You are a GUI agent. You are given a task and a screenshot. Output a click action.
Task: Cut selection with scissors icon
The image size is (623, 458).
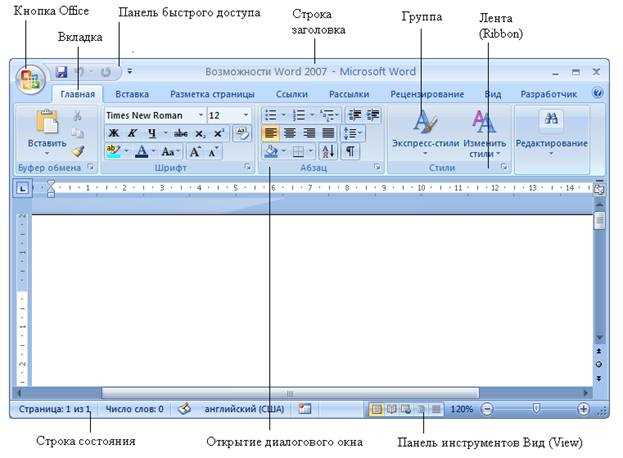(x=77, y=116)
